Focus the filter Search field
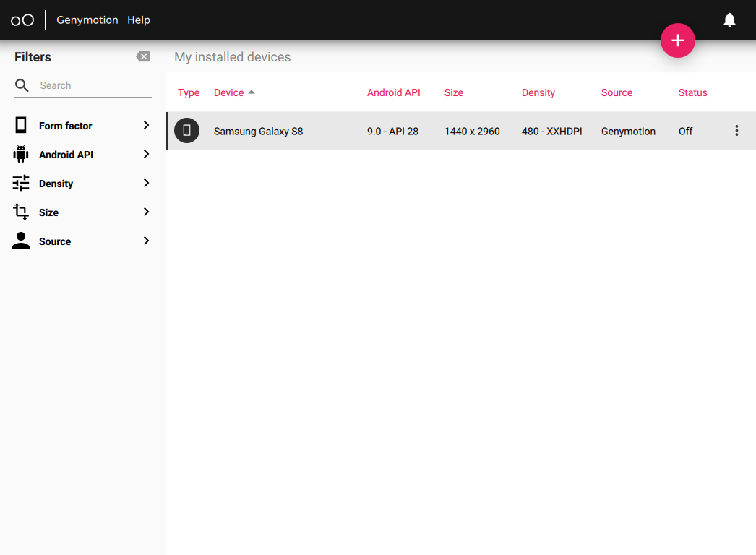 click(83, 85)
